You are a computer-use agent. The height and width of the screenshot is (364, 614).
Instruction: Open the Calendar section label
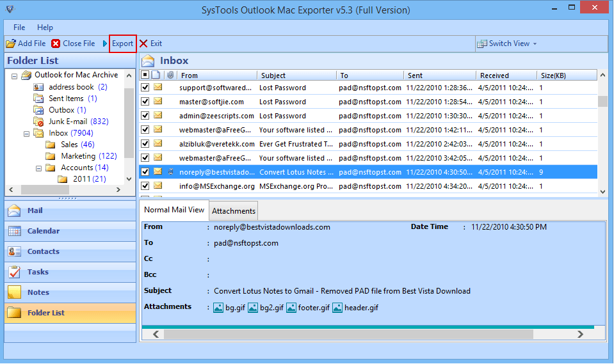click(x=44, y=231)
